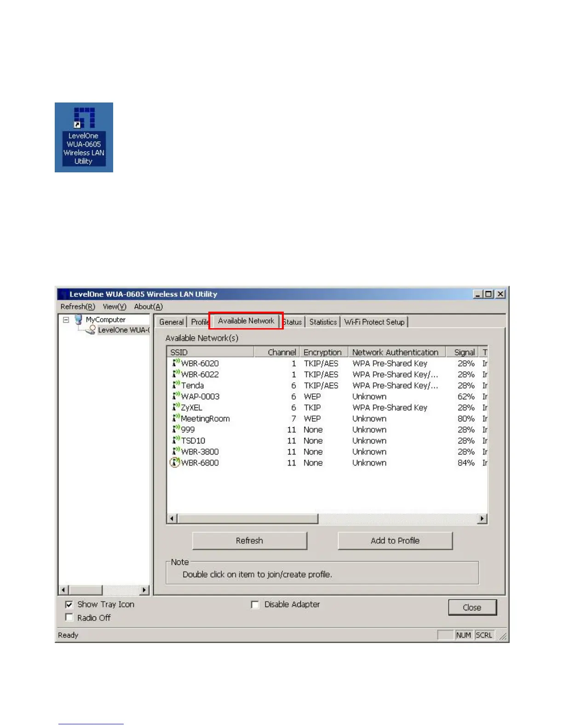This screenshot has height=728, width=563.
Task: Click the network list scroll right arrow
Action: pyautogui.click(x=482, y=518)
